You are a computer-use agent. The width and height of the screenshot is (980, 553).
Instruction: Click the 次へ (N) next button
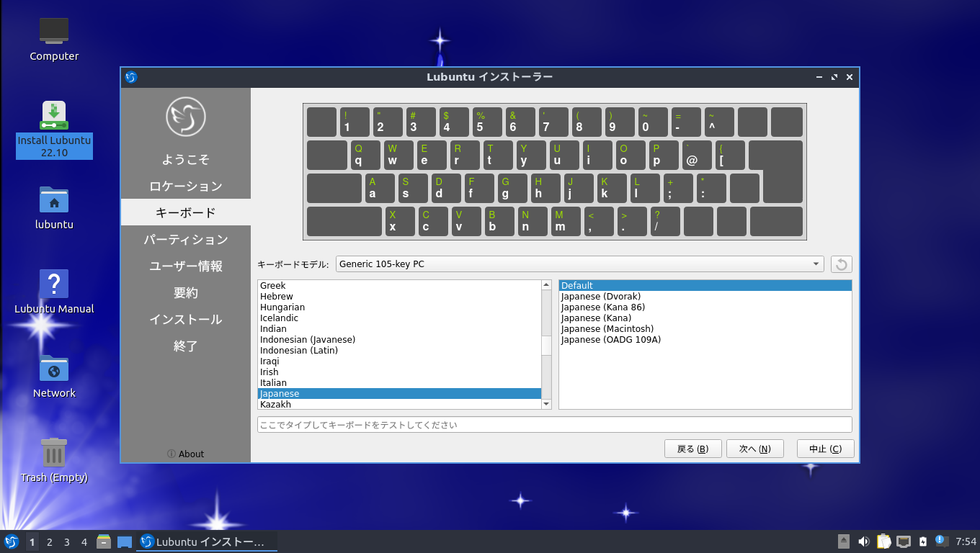755,449
